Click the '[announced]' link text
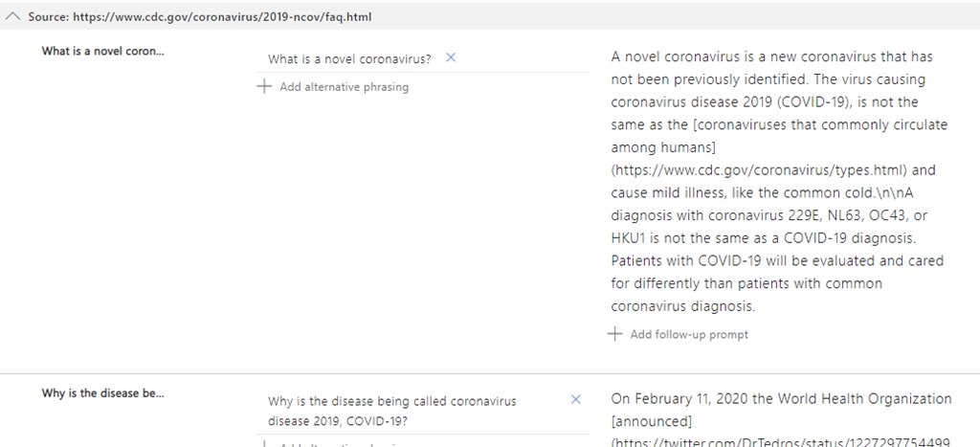The width and height of the screenshot is (980, 447). pyautogui.click(x=651, y=420)
